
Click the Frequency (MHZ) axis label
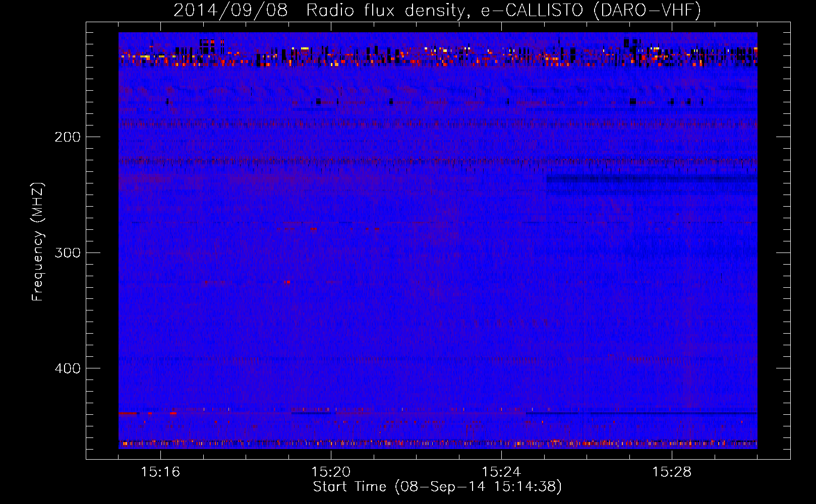coord(38,242)
